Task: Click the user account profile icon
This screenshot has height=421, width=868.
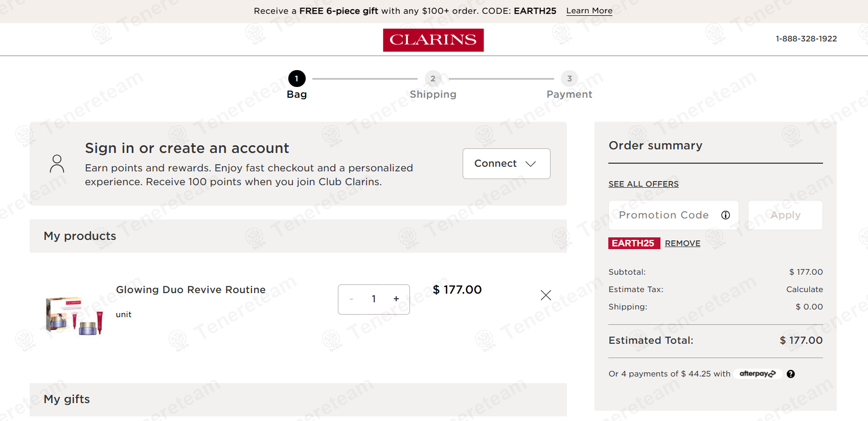Action: coord(57,164)
